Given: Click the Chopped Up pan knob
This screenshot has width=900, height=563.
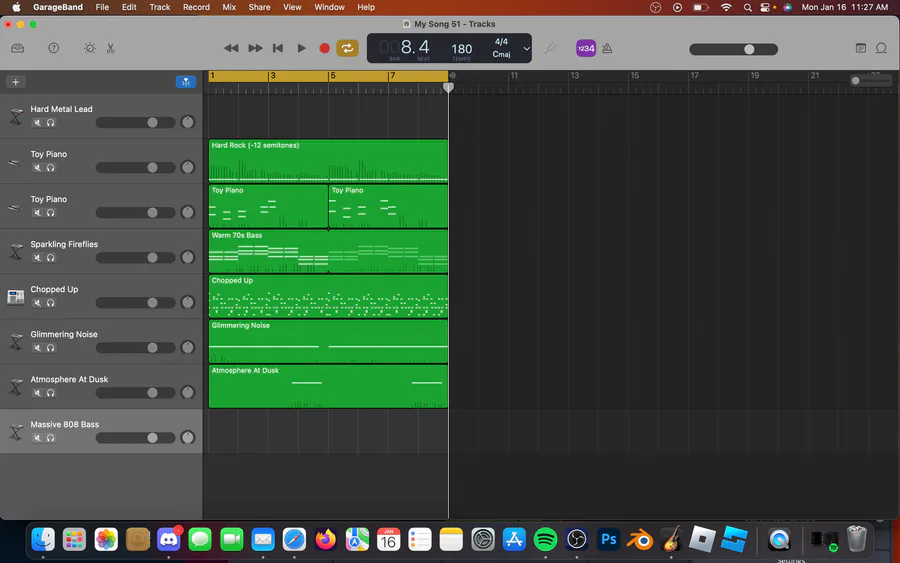Looking at the screenshot, I should 188,302.
